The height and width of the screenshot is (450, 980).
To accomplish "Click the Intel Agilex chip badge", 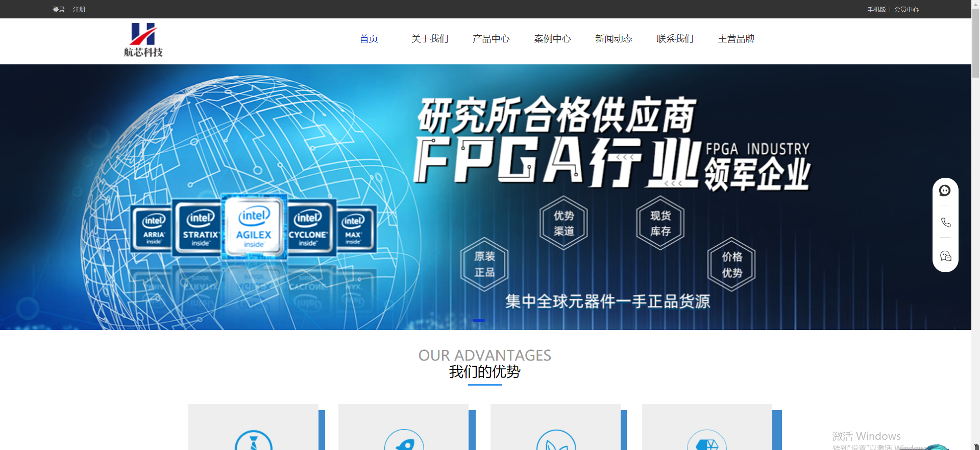I will [x=254, y=226].
